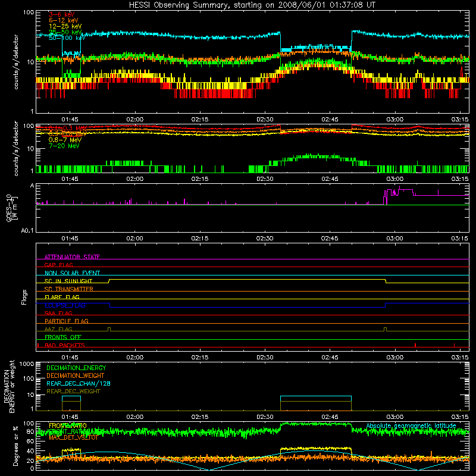The width and height of the screenshot is (476, 476).
Task: Click the DECIMATION_WEIGHT legend label
Action: click(76, 375)
